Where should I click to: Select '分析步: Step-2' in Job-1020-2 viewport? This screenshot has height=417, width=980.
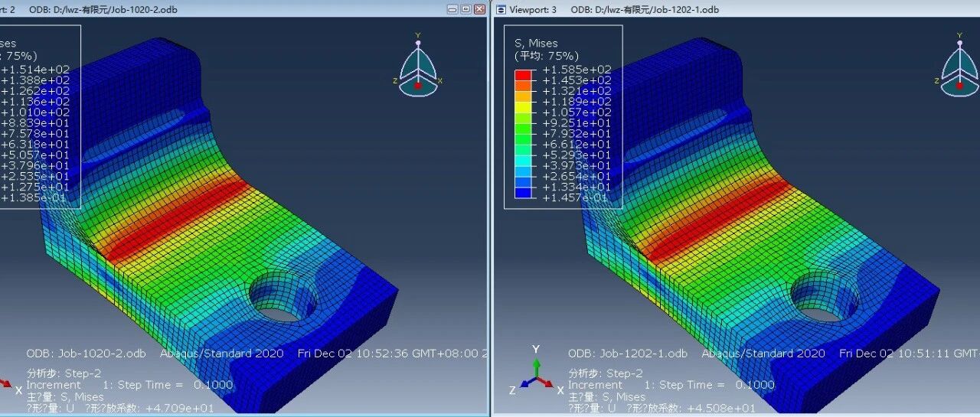64,373
